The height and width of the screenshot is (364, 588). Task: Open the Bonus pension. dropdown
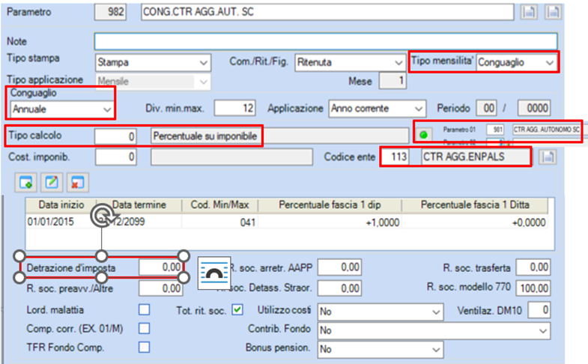tap(381, 349)
